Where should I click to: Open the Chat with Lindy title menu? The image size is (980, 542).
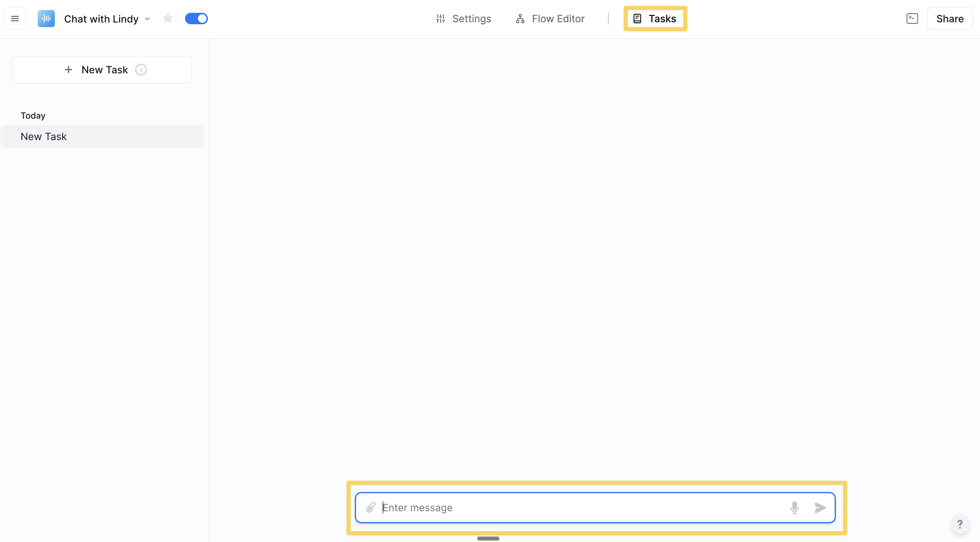pyautogui.click(x=101, y=19)
